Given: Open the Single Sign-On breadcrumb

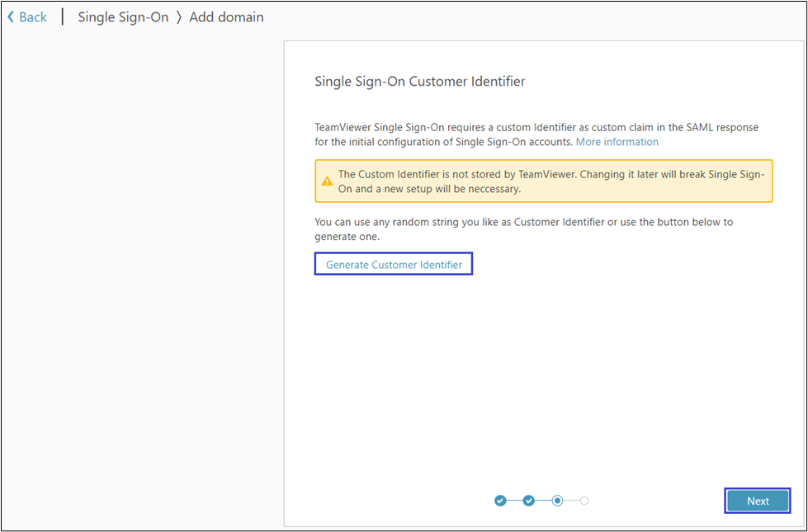Looking at the screenshot, I should click(x=123, y=17).
